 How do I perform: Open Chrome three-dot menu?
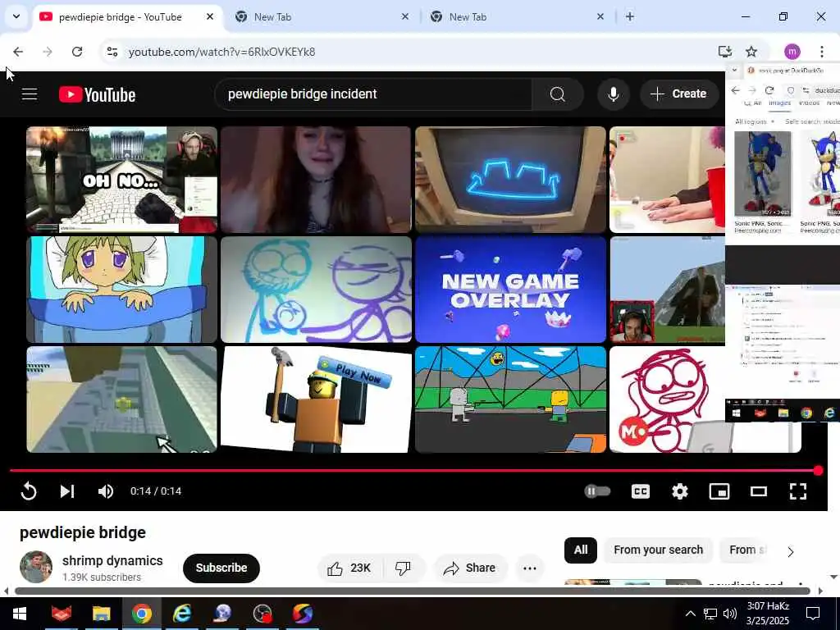(822, 52)
